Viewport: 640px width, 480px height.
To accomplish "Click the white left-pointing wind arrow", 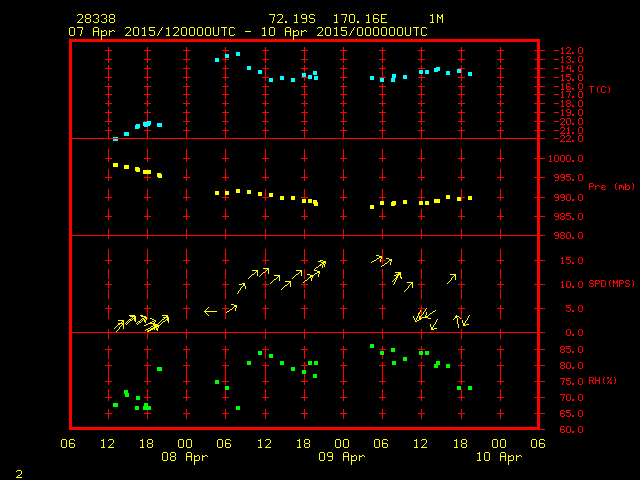I will 210,312.
